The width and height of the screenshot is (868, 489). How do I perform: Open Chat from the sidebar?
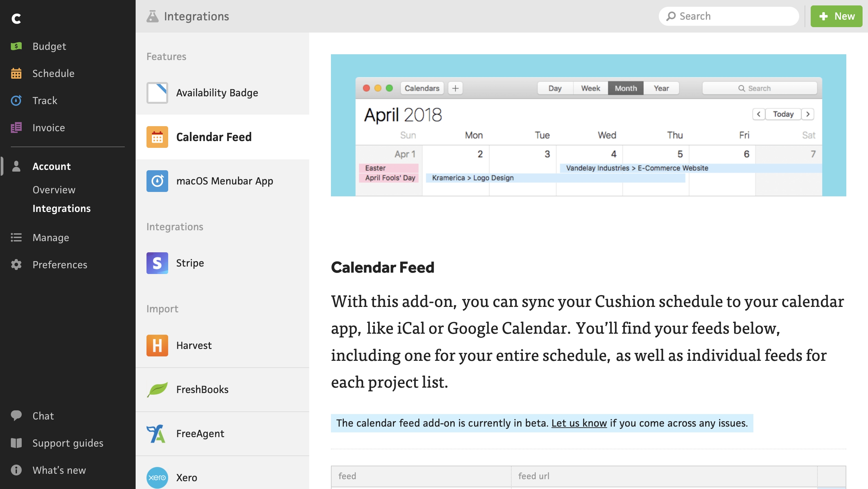click(43, 416)
